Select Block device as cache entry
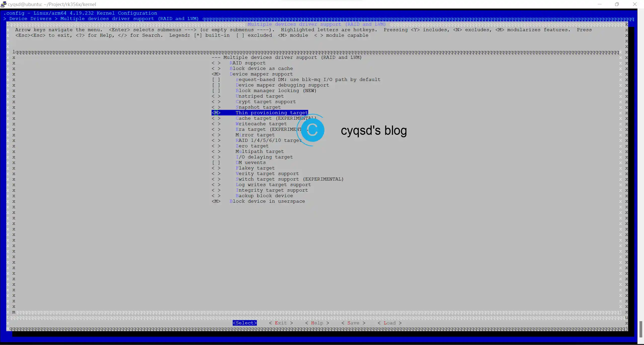644x345 pixels. [x=252, y=68]
